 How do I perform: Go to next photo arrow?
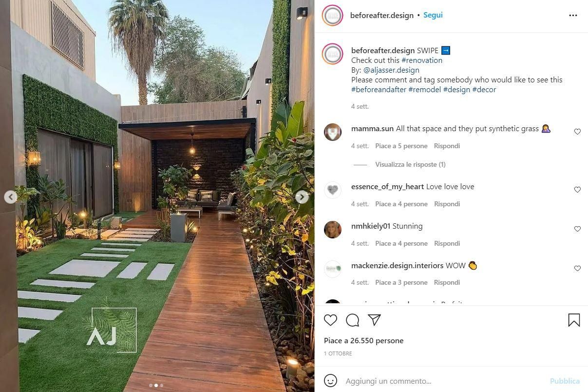tap(302, 197)
